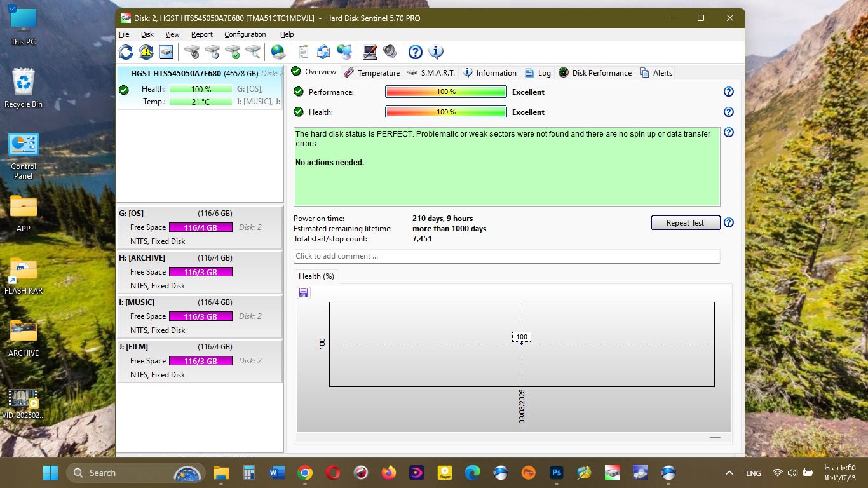The width and height of the screenshot is (868, 488).
Task: Click the blue info bubble About toolbar icon
Action: 435,52
